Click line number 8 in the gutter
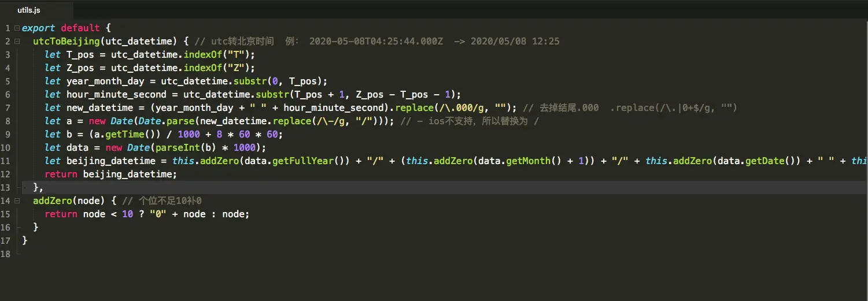Image resolution: width=868 pixels, height=301 pixels. [7, 121]
